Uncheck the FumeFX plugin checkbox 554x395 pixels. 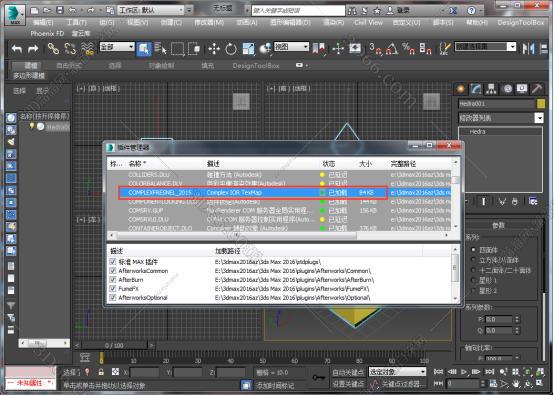[x=113, y=288]
